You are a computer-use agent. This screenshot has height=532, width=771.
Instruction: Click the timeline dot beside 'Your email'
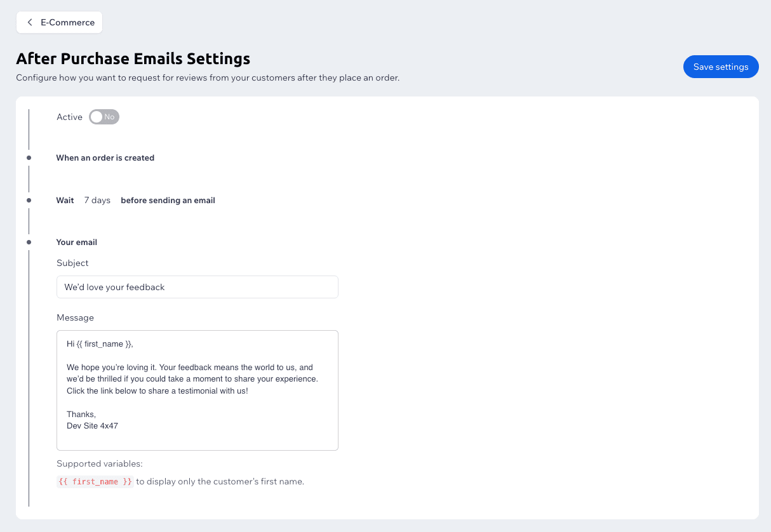pos(30,242)
